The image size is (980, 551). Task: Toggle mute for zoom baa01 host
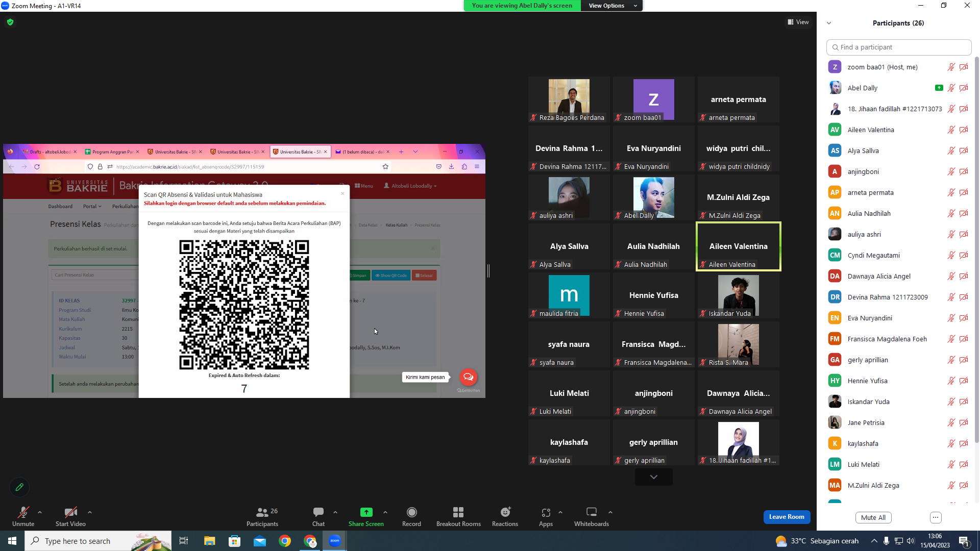(951, 67)
